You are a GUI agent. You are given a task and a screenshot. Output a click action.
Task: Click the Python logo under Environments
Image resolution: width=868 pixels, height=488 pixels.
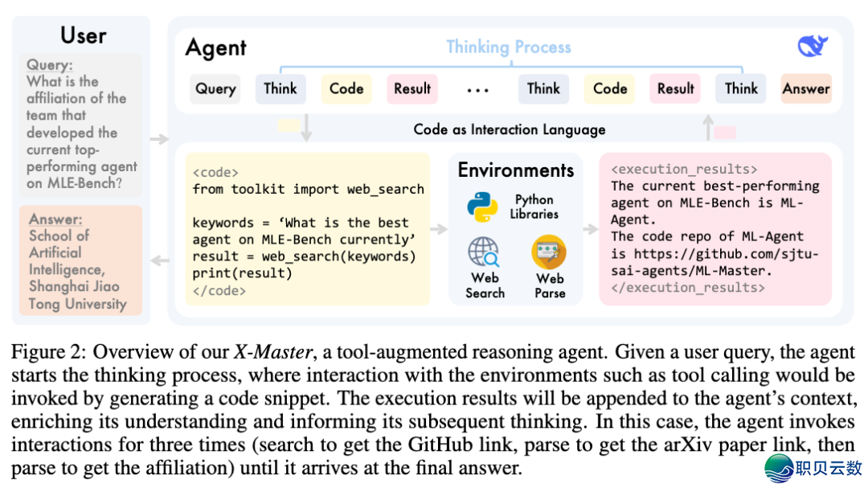(x=482, y=207)
